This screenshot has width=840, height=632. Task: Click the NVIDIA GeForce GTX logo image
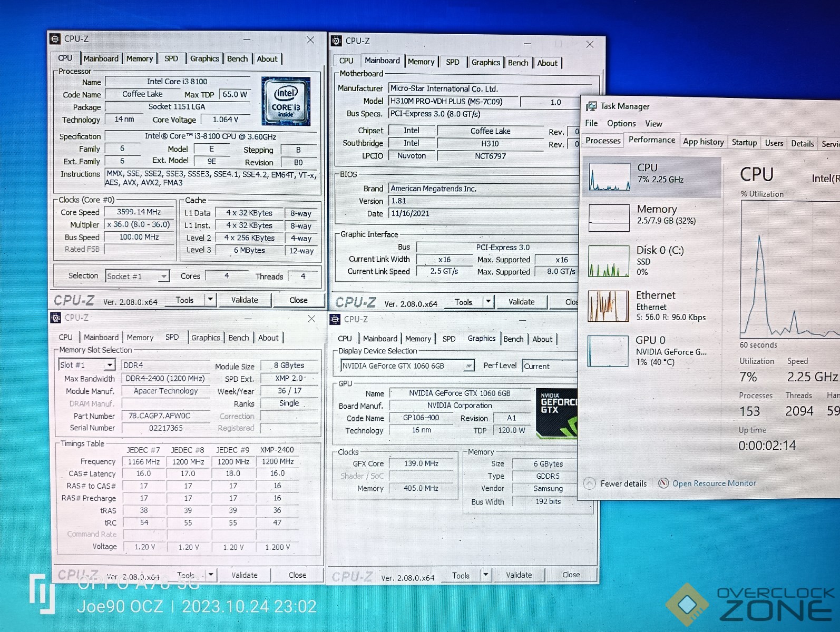556,413
